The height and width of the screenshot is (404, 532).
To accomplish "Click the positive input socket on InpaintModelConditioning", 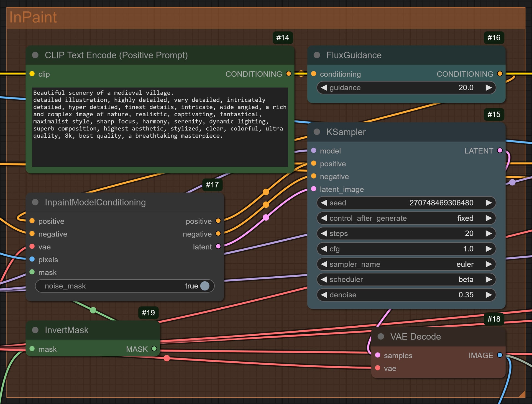I will tap(32, 221).
